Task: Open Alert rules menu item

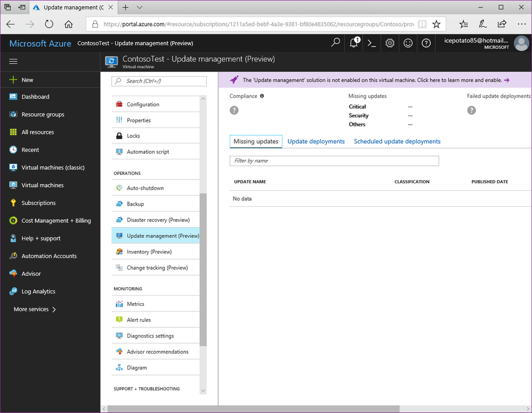Action: 156,320
